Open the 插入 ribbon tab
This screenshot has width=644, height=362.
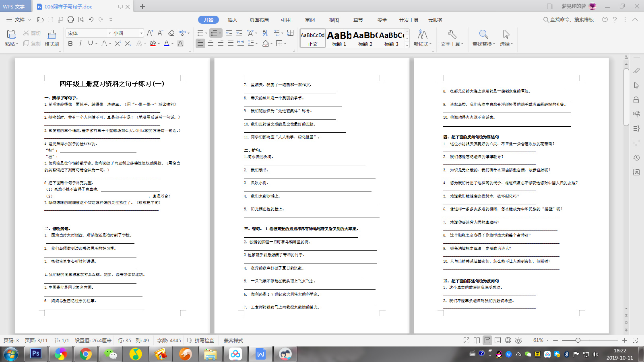tap(233, 20)
